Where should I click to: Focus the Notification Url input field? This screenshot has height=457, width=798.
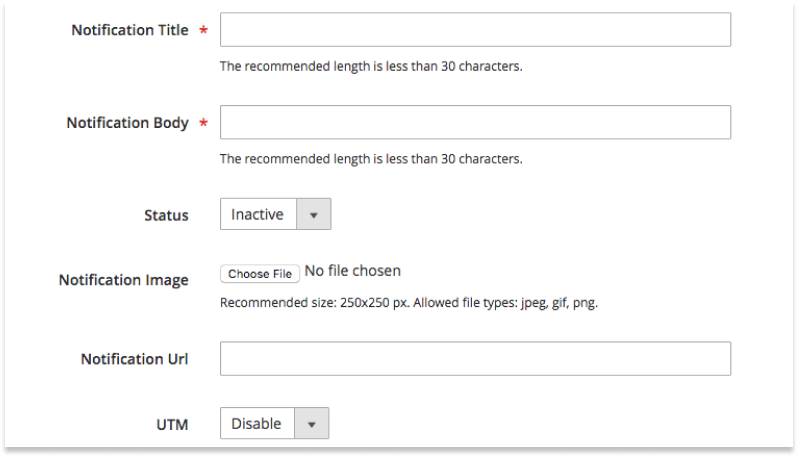(x=475, y=359)
